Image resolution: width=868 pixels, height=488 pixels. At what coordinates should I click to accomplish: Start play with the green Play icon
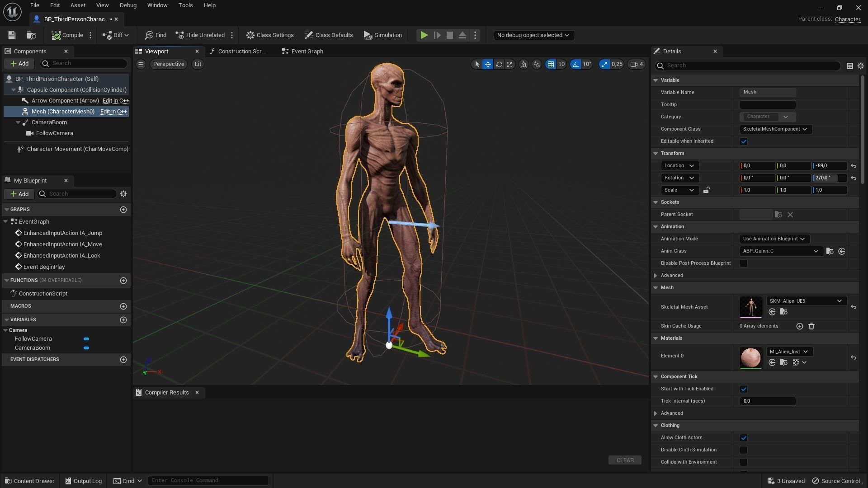click(x=424, y=35)
